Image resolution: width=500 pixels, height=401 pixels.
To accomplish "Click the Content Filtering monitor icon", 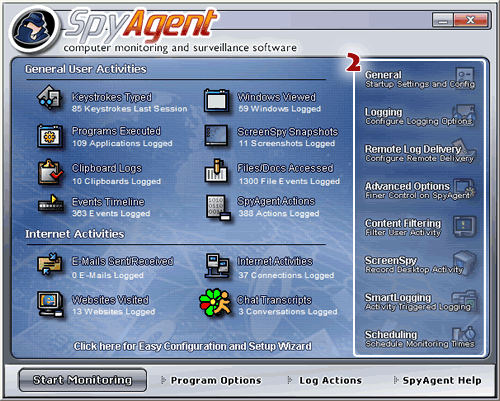I will point(465,226).
